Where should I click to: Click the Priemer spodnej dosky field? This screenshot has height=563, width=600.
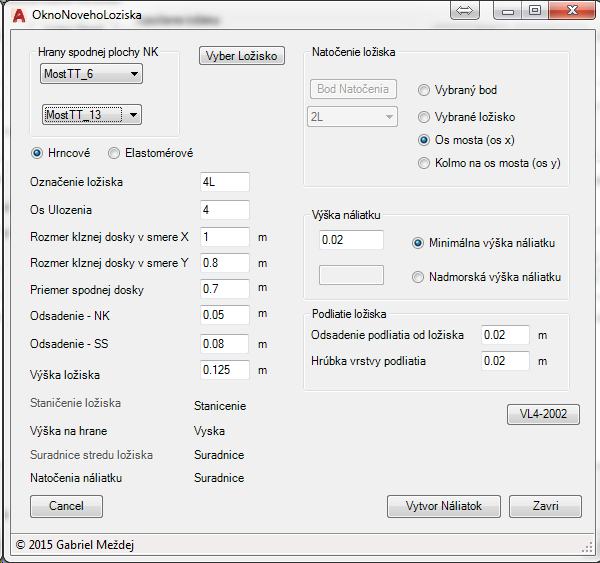pos(224,290)
